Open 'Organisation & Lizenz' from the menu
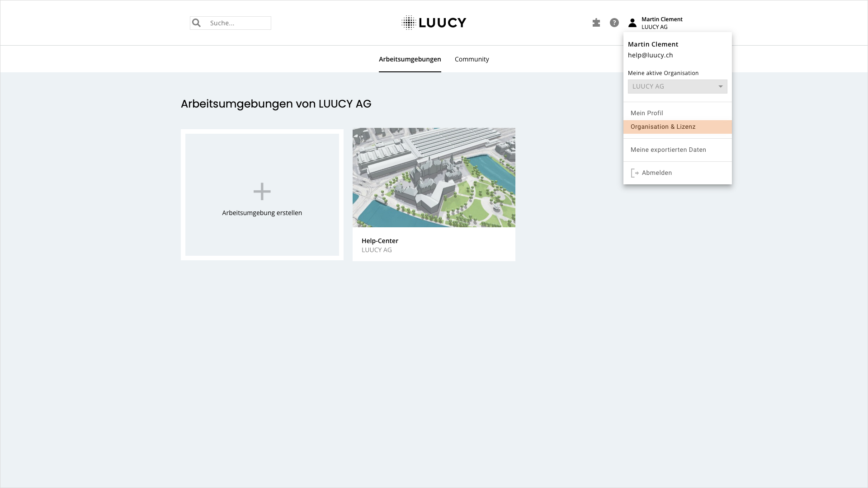868x488 pixels. click(663, 127)
